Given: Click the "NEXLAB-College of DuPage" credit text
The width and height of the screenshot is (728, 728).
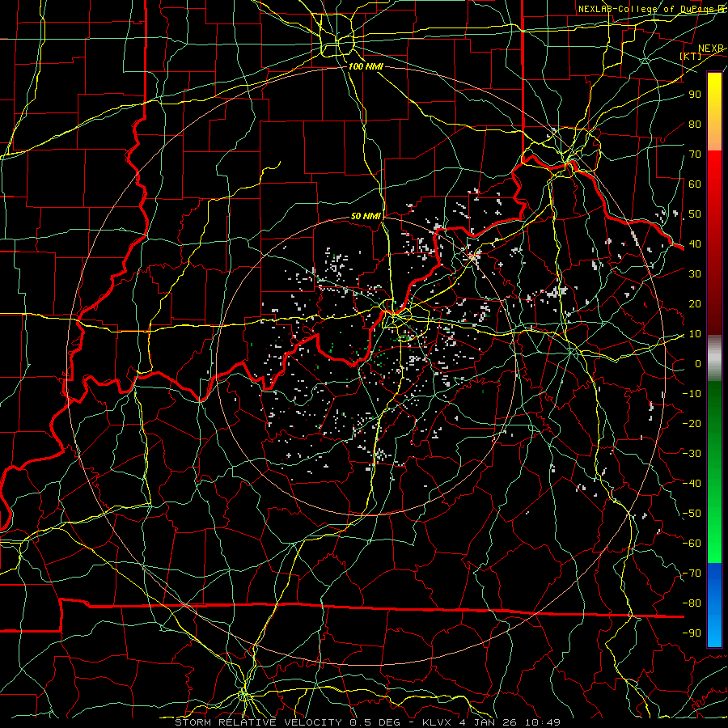Looking at the screenshot, I should [645, 9].
